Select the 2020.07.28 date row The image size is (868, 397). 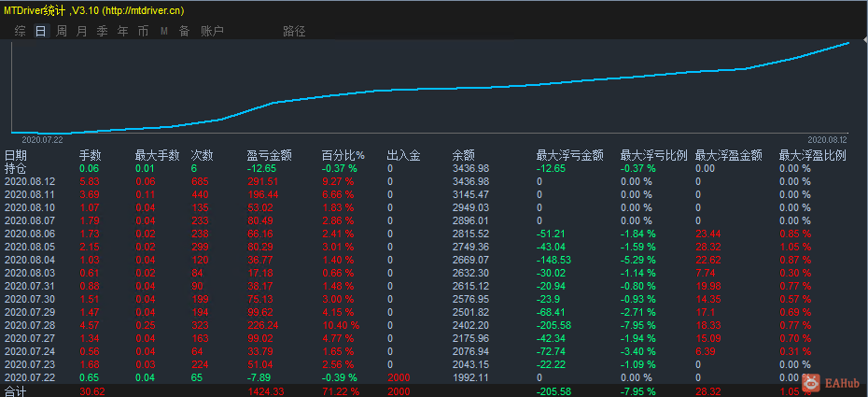pyautogui.click(x=434, y=326)
